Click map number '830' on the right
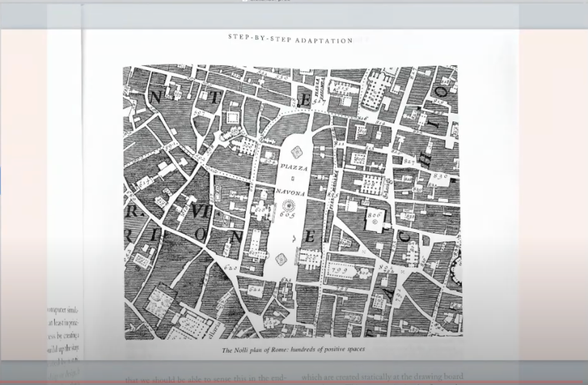588x385 pixels. coord(440,176)
